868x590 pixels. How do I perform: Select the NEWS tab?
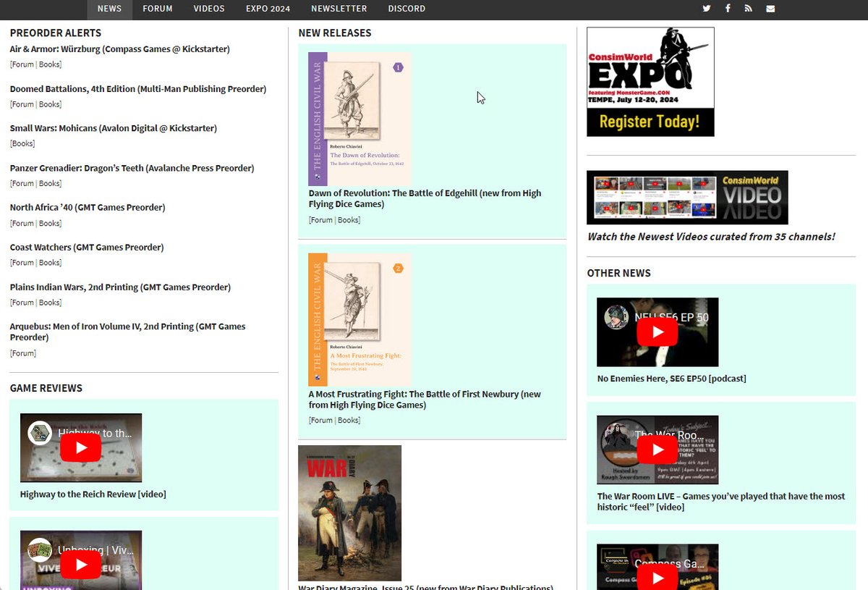[109, 9]
